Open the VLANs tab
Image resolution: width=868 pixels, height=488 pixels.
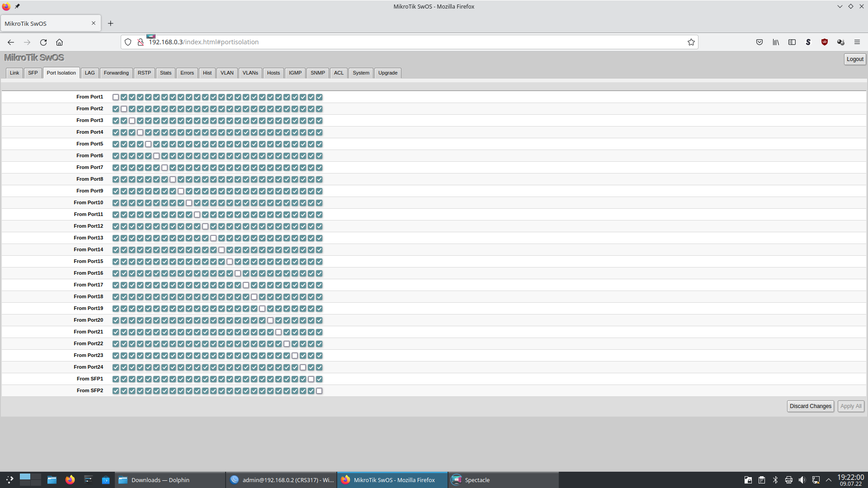(x=250, y=73)
